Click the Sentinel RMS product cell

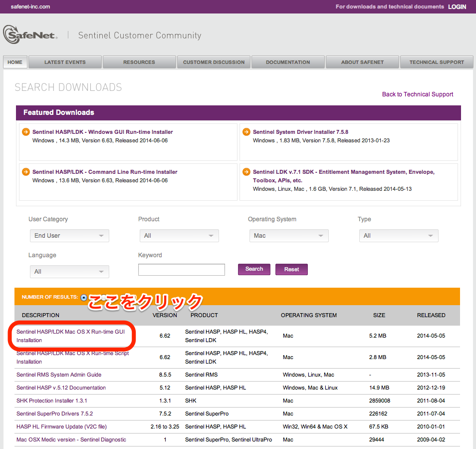(201, 375)
